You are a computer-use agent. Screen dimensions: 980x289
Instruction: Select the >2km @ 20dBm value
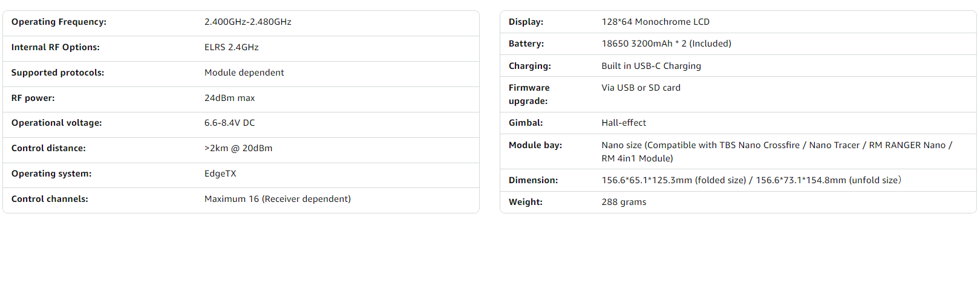point(238,148)
